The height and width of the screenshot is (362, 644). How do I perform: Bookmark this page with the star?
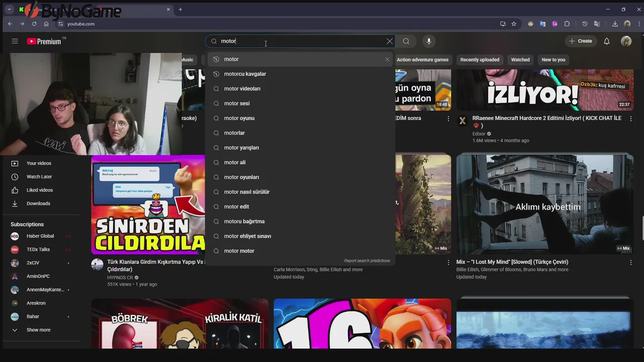pyautogui.click(x=514, y=24)
